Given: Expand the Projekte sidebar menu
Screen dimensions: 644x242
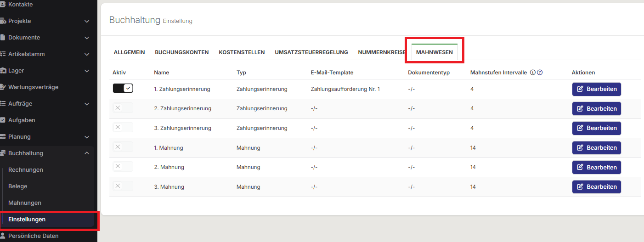Looking at the screenshot, I should tap(87, 21).
